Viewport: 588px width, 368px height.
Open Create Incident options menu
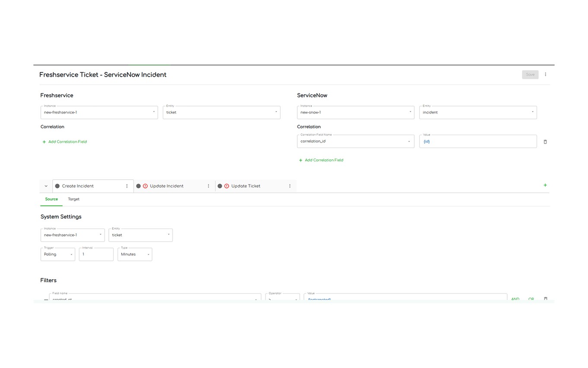(127, 186)
